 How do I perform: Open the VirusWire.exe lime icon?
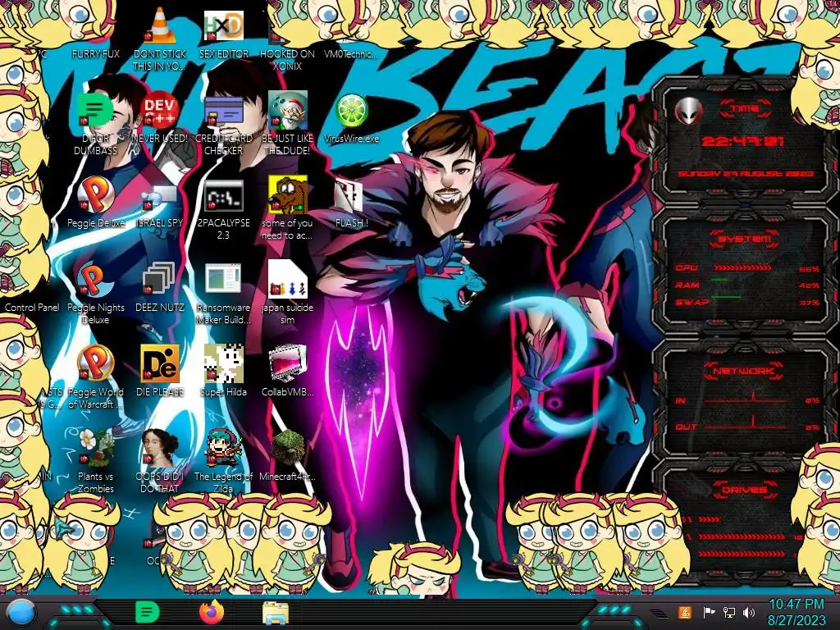(x=351, y=119)
